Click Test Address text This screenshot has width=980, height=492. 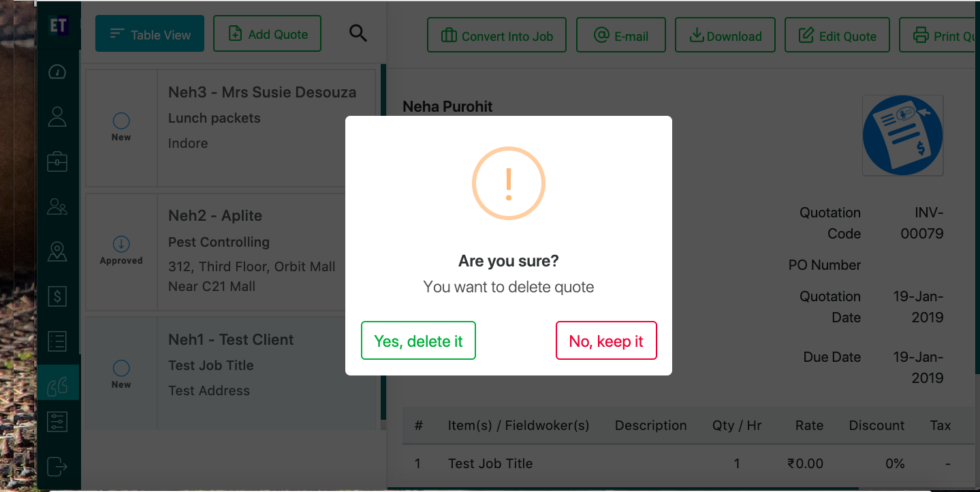click(209, 390)
